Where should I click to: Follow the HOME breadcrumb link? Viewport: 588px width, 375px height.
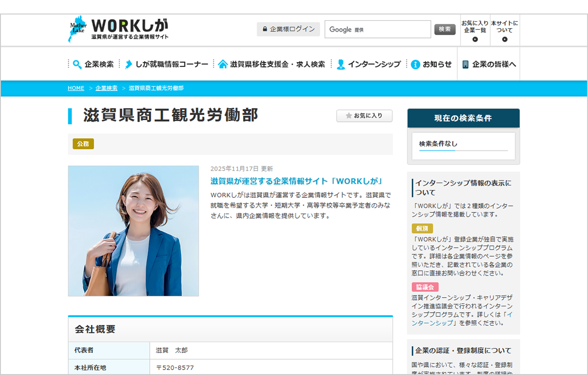tap(76, 88)
